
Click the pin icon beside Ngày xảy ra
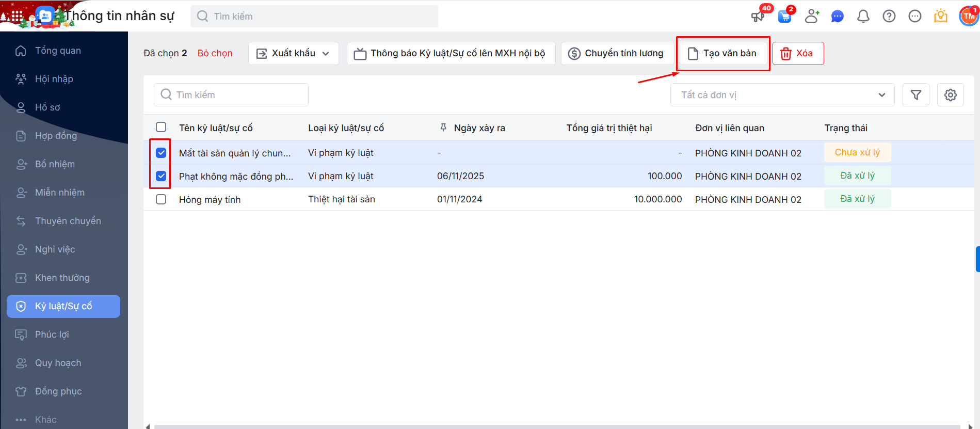tap(443, 128)
